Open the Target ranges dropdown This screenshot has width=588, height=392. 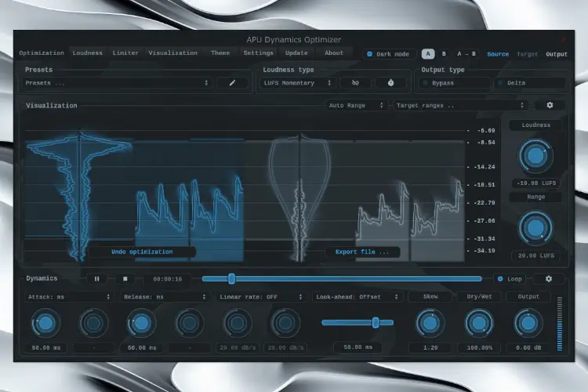coord(459,105)
